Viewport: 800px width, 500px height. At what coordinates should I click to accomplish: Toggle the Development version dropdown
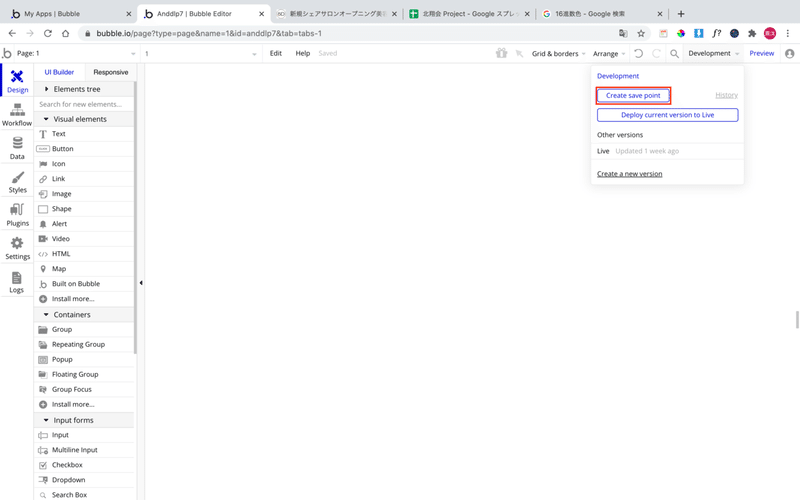[713, 53]
